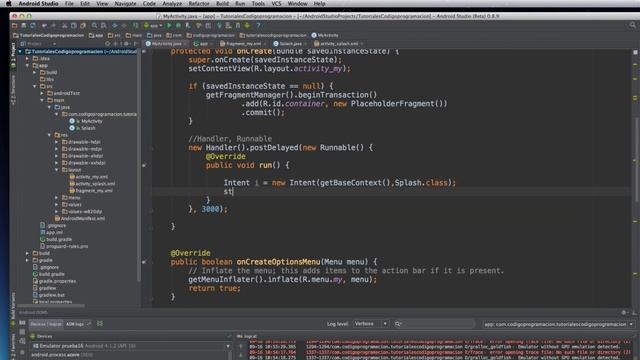
Task: Open the Log level Verbose dropdown
Action: coord(370,324)
